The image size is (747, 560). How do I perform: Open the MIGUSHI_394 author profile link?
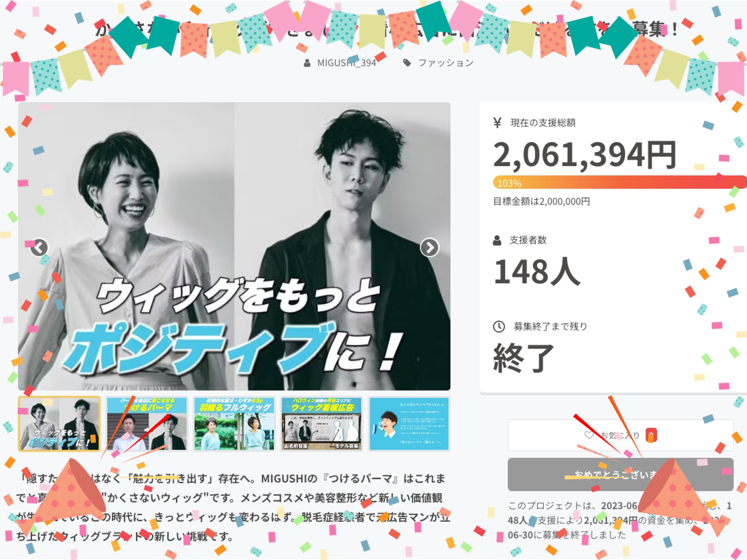pyautogui.click(x=347, y=63)
